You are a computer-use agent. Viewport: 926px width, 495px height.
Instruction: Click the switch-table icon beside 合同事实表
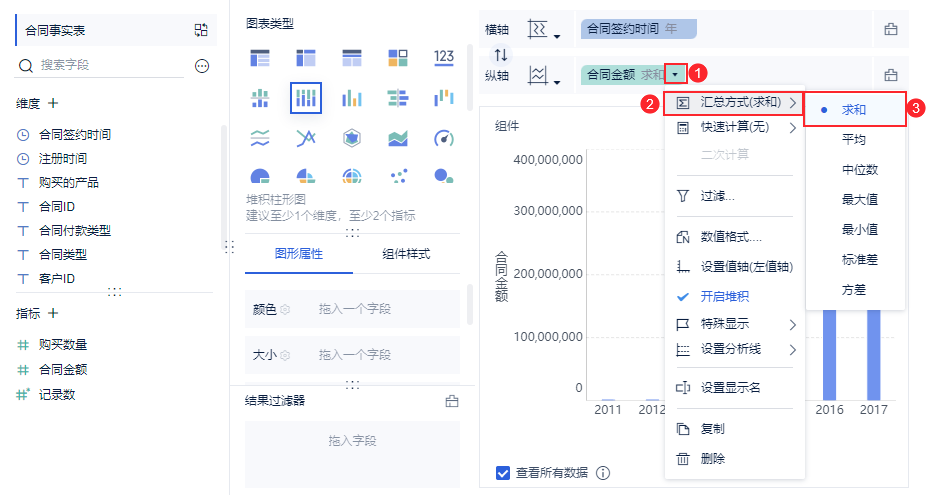(201, 30)
